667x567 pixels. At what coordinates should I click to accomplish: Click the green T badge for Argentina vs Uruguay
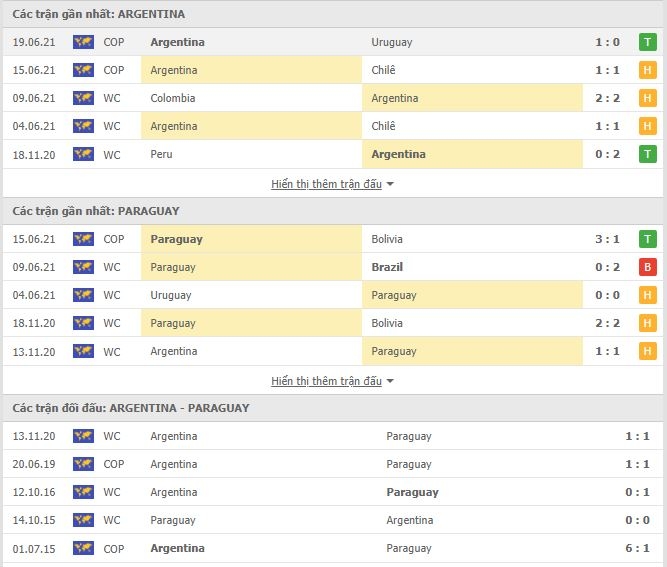point(647,42)
